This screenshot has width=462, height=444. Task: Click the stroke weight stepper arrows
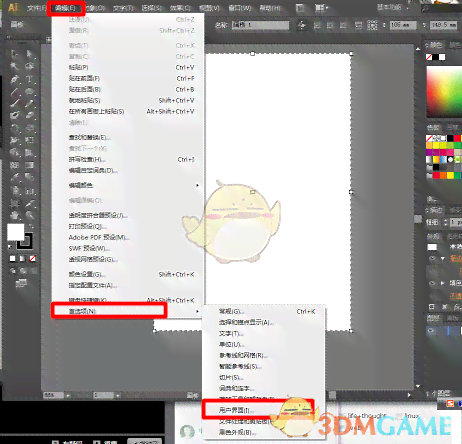coord(445,222)
